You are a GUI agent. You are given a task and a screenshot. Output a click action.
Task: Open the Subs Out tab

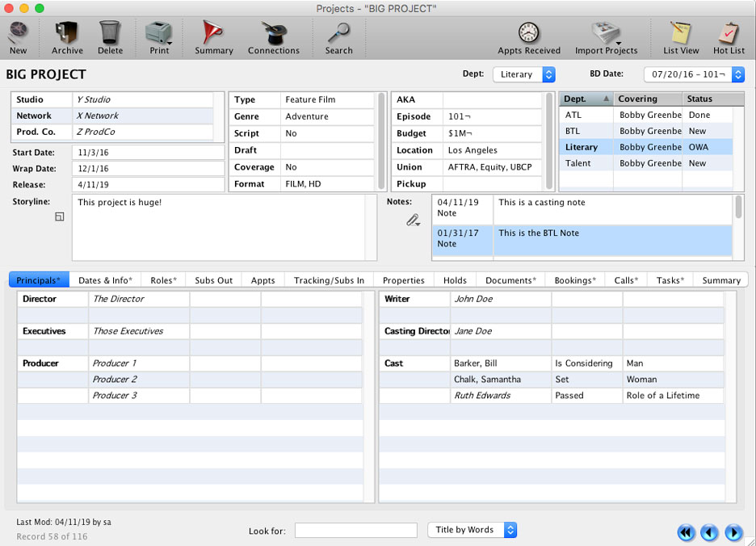(213, 280)
